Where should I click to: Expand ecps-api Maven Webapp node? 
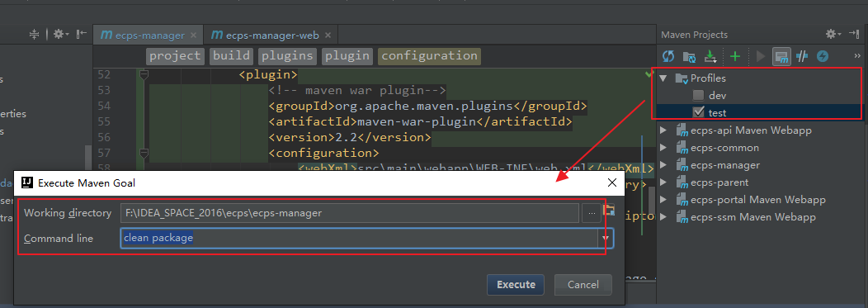point(663,130)
